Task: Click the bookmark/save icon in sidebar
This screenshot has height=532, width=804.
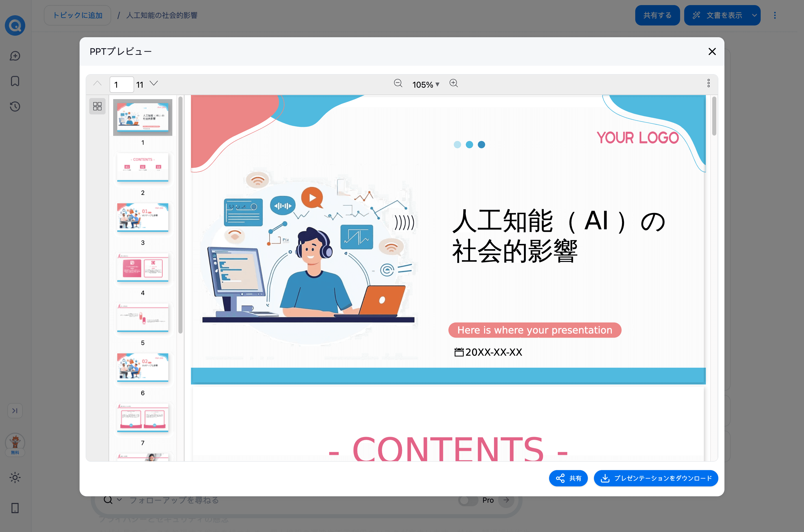Action: click(16, 81)
